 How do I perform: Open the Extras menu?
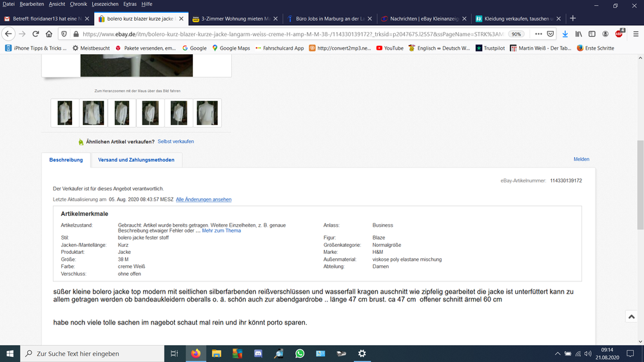tap(130, 4)
